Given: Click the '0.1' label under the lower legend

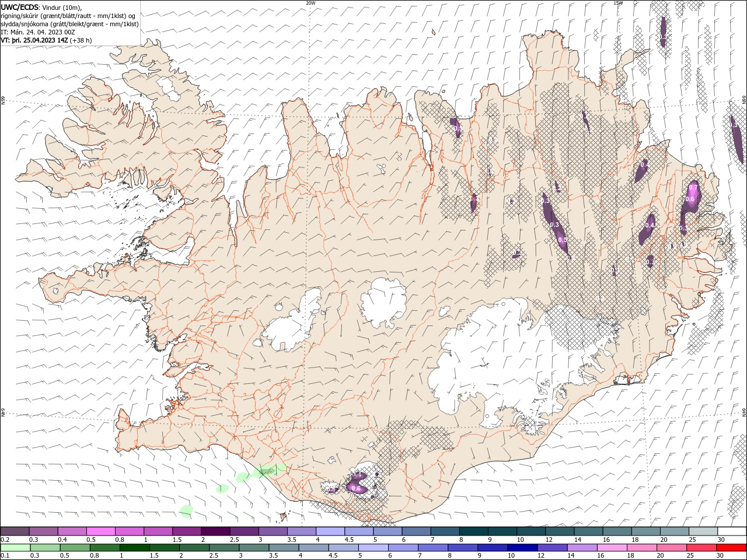Looking at the screenshot, I should (4, 556).
